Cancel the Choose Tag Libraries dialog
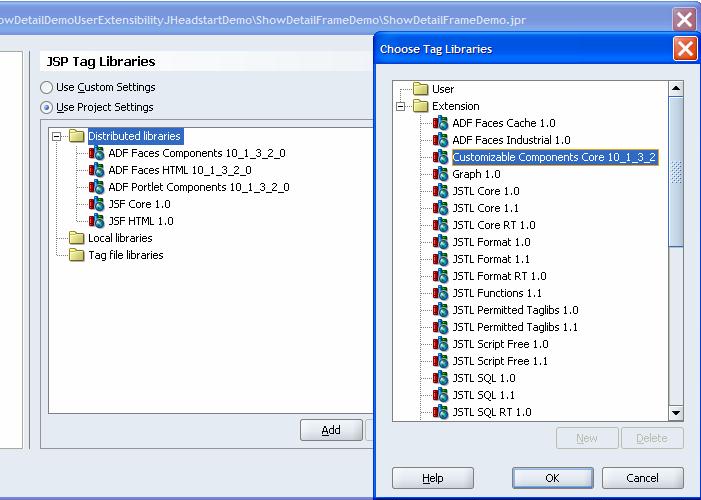This screenshot has height=500, width=701. (x=642, y=478)
